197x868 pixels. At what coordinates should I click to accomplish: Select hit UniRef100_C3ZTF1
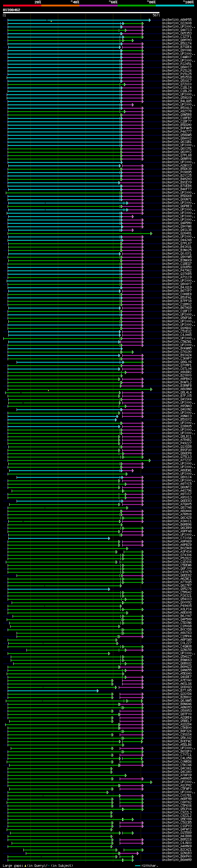pos(177,37)
